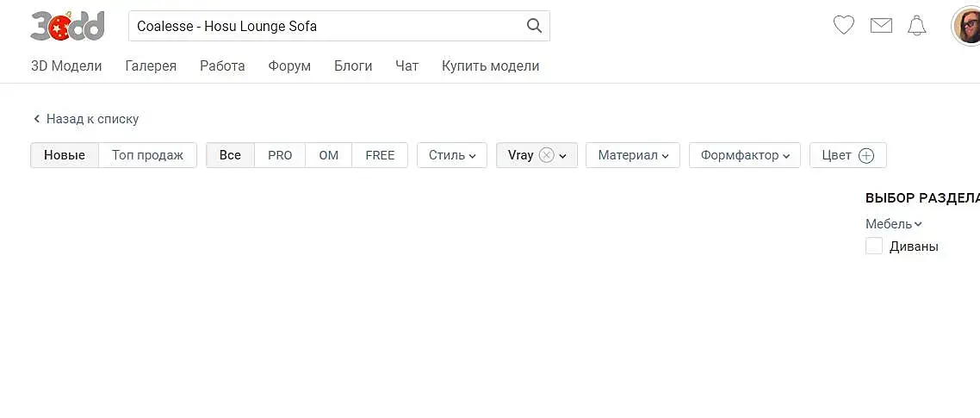Select the PRO models filter
Viewport: 980px width, 418px height.
[280, 155]
